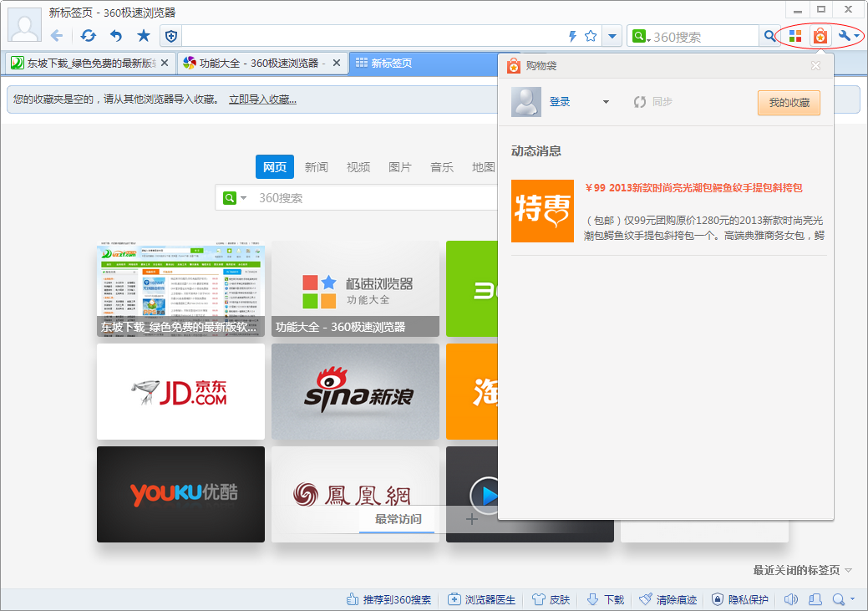Open the 360 search engine selector in toolbar

click(x=641, y=37)
